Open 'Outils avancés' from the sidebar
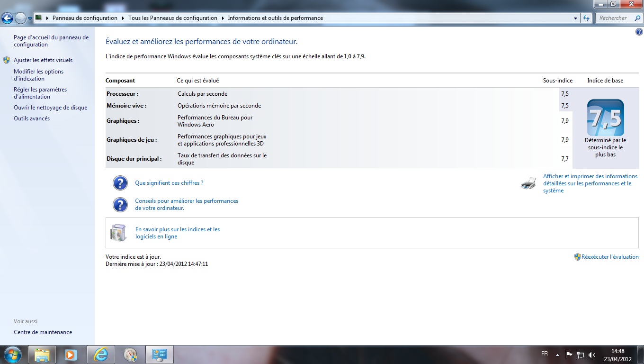This screenshot has width=644, height=364. pos(32,118)
